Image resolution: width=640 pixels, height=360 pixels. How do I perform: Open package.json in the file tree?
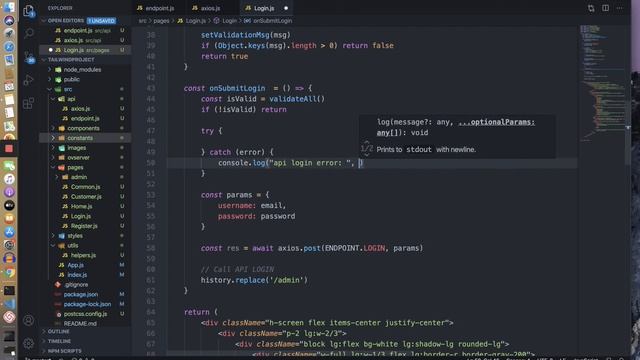[x=80, y=295]
